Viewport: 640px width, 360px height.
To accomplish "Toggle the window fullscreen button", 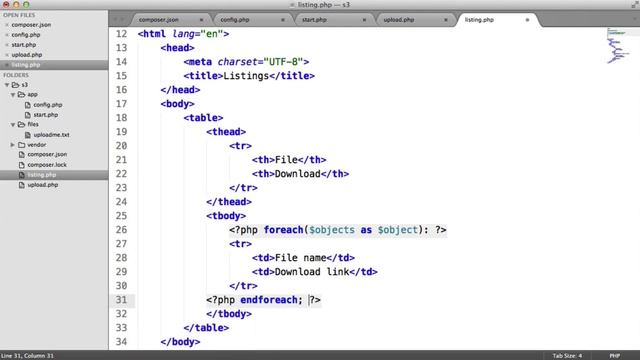I will pos(635,5).
